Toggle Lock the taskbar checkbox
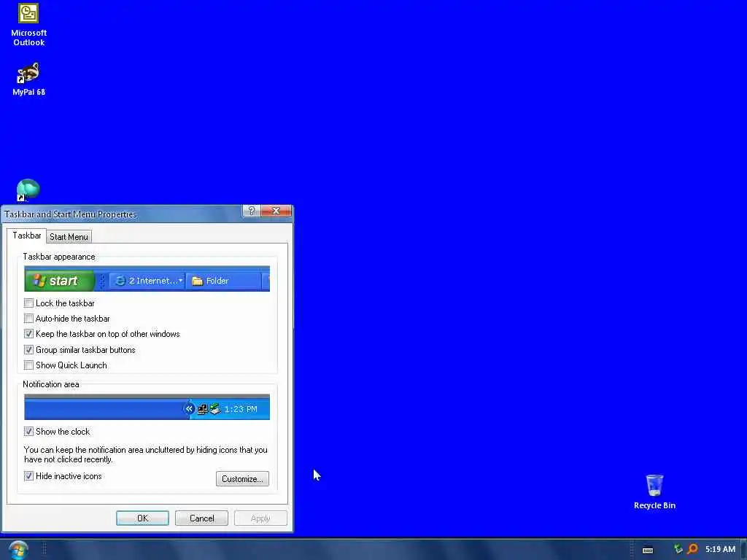 (x=28, y=303)
